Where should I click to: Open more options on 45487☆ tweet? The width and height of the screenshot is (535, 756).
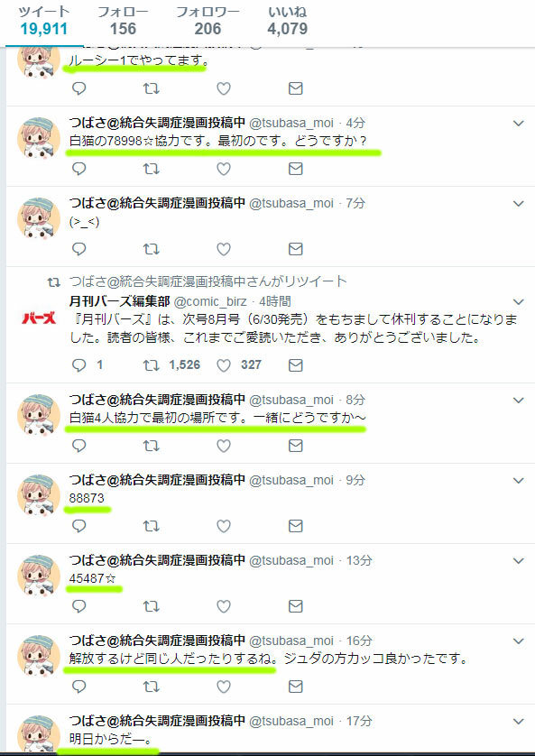(518, 561)
